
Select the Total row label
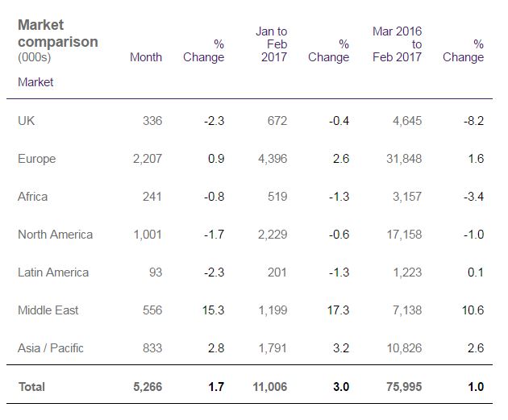pyautogui.click(x=31, y=387)
